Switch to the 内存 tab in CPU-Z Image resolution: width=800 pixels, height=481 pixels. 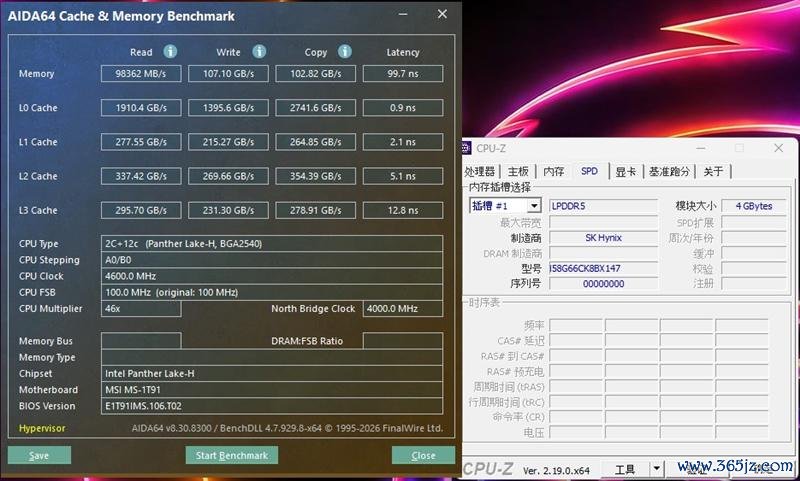(x=554, y=171)
